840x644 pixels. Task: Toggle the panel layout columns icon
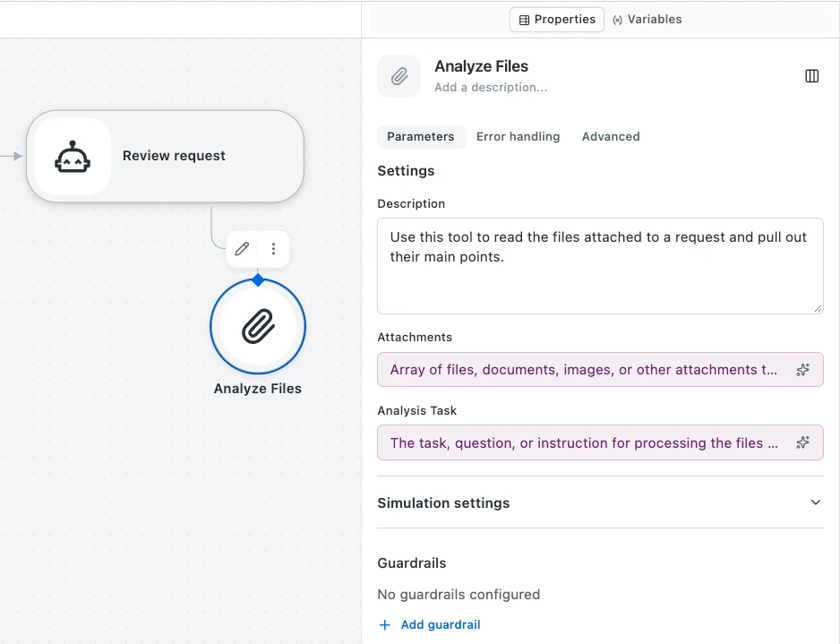(811, 76)
